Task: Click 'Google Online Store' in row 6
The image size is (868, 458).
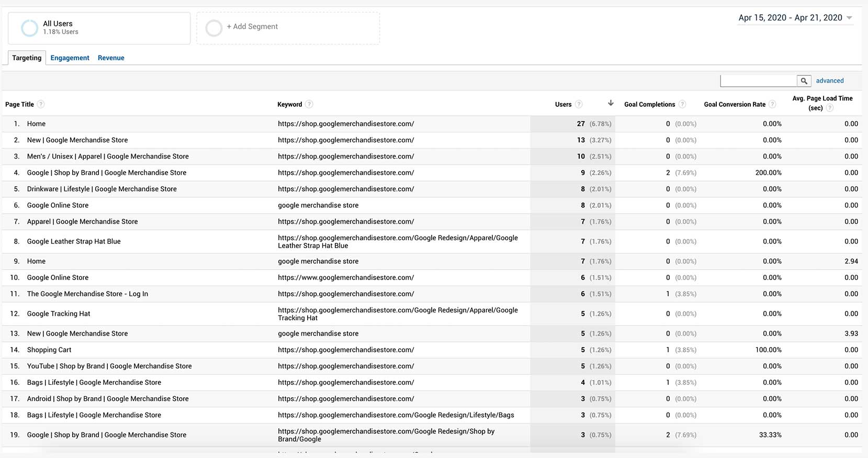Action: [x=58, y=205]
